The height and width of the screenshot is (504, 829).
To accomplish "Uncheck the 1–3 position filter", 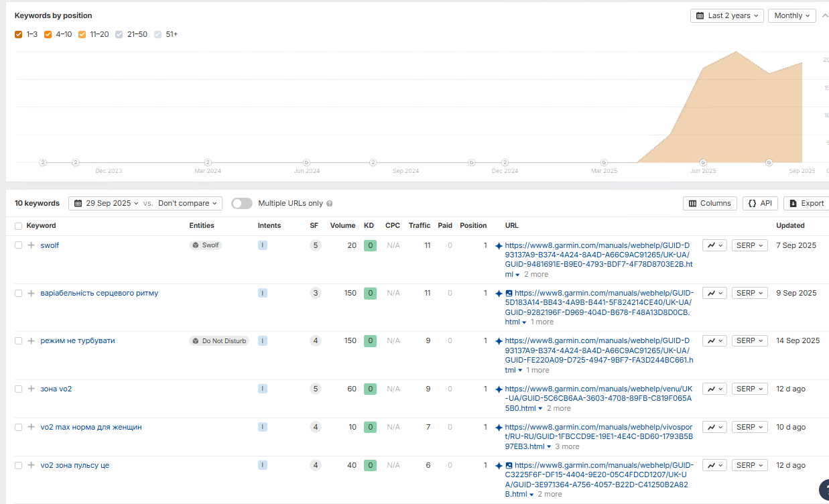I will tap(19, 34).
